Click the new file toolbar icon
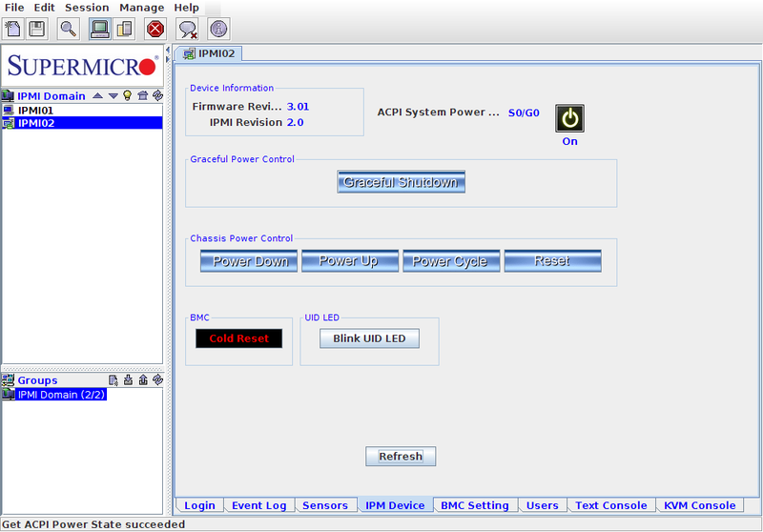This screenshot has width=763, height=532. 12,29
